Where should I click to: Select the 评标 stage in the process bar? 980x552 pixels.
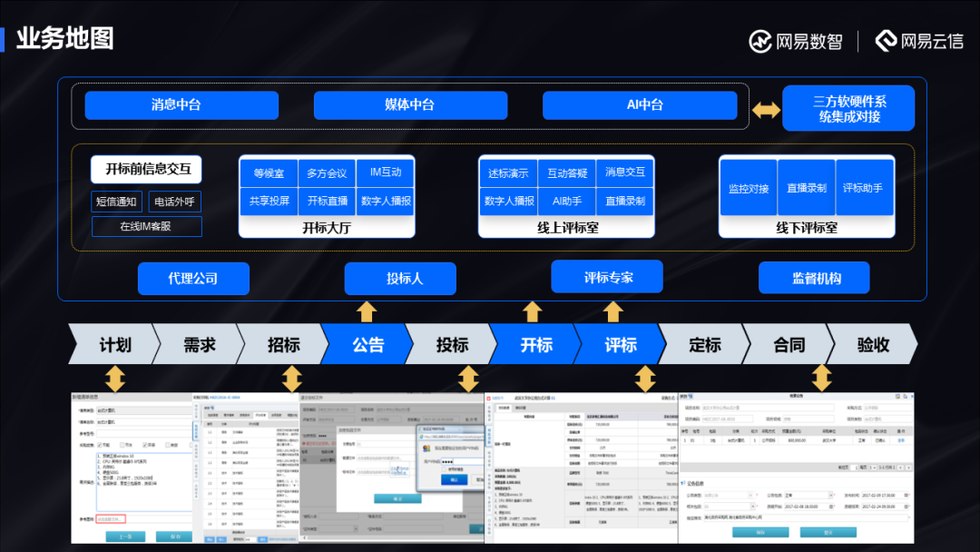click(x=621, y=345)
